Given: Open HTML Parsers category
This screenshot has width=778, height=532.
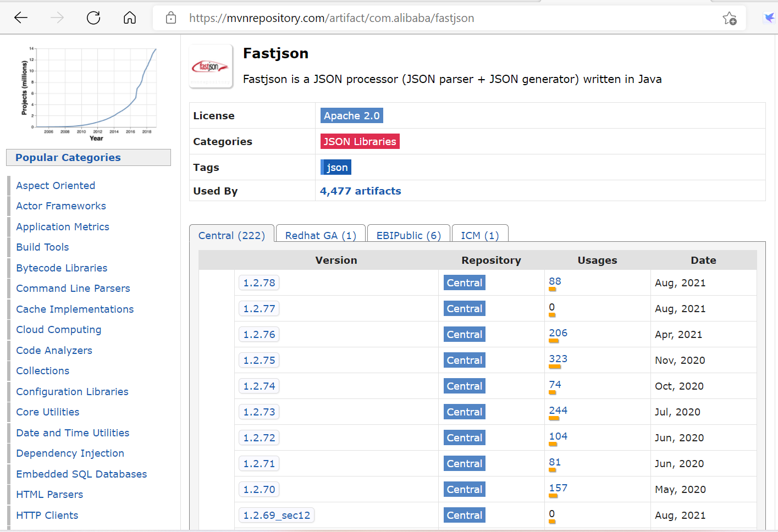Looking at the screenshot, I should coord(49,494).
